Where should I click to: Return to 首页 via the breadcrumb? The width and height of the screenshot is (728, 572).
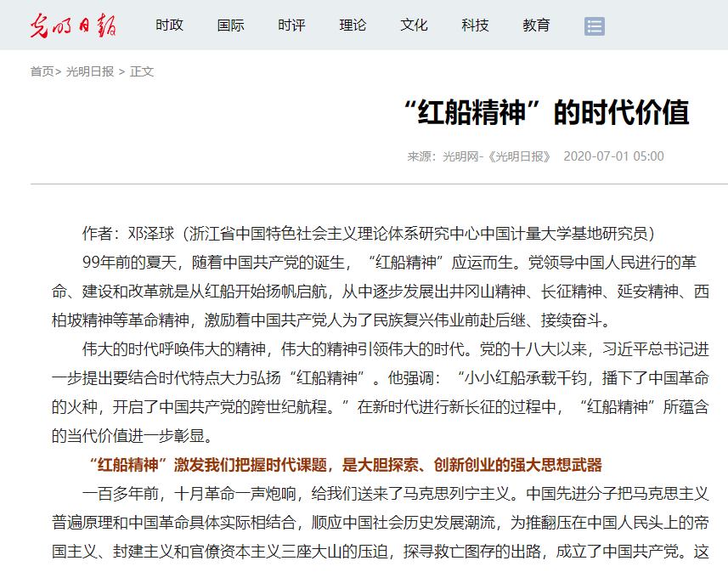pyautogui.click(x=42, y=71)
